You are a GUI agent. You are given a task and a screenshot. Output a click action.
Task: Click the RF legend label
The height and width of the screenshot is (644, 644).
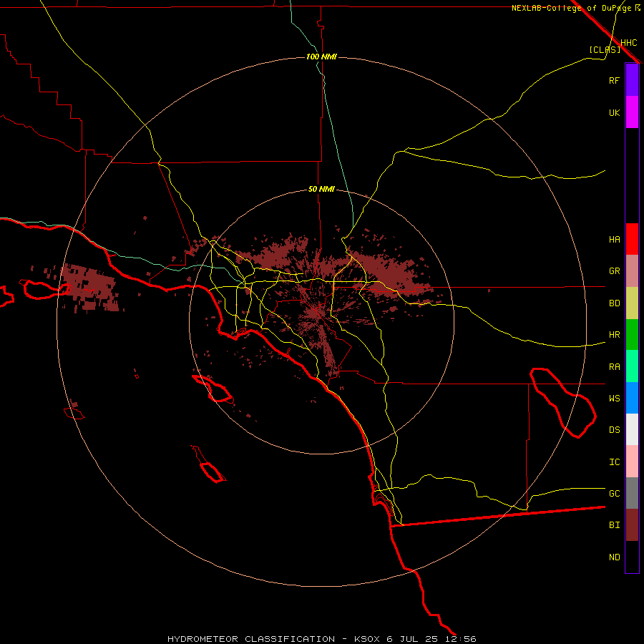(614, 81)
